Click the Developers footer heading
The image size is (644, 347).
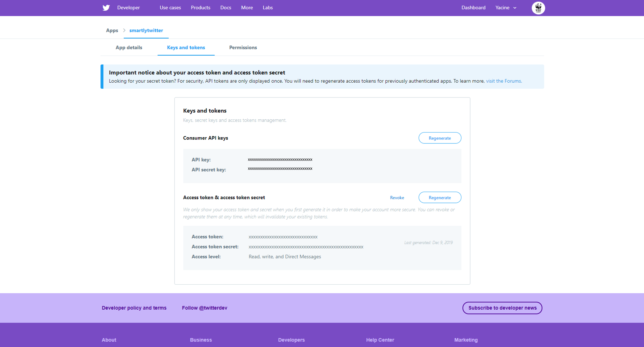[x=291, y=340]
